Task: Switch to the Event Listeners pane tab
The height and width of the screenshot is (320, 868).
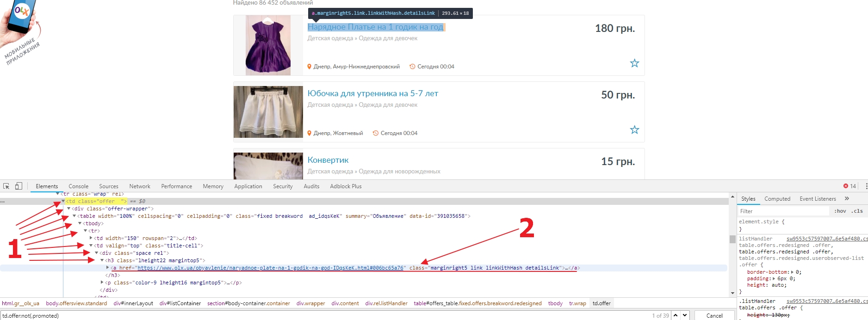Action: (x=818, y=198)
